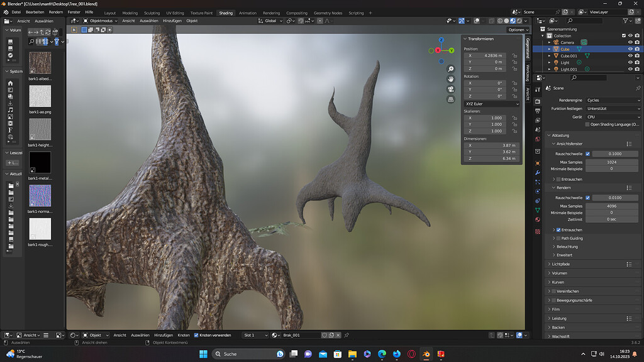Open the outliner filter icon
The image size is (644, 362).
(625, 20)
